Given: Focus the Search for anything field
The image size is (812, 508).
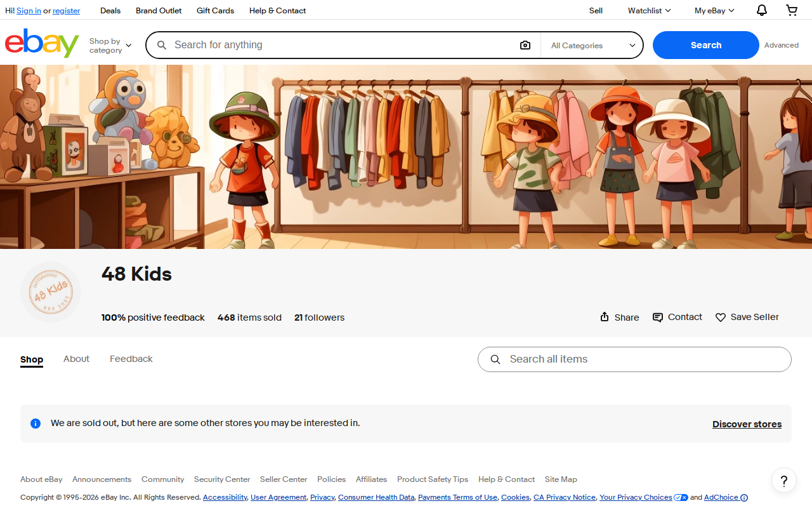Looking at the screenshot, I should [x=343, y=45].
